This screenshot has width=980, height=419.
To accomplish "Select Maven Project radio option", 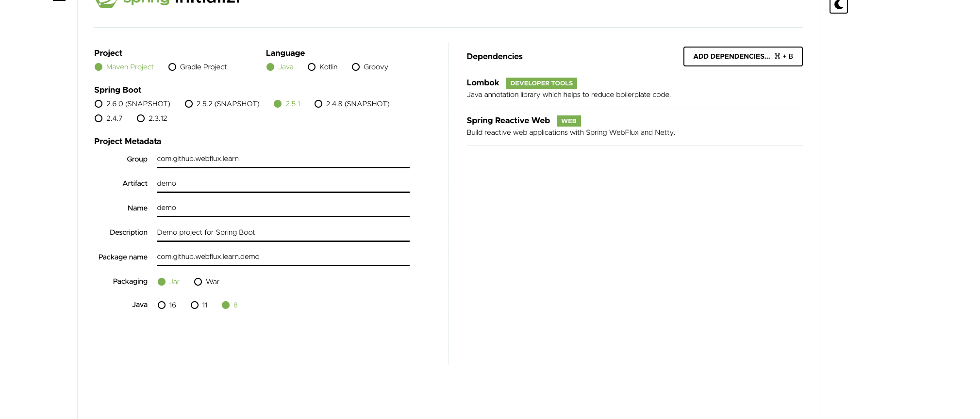I will pos(124,67).
